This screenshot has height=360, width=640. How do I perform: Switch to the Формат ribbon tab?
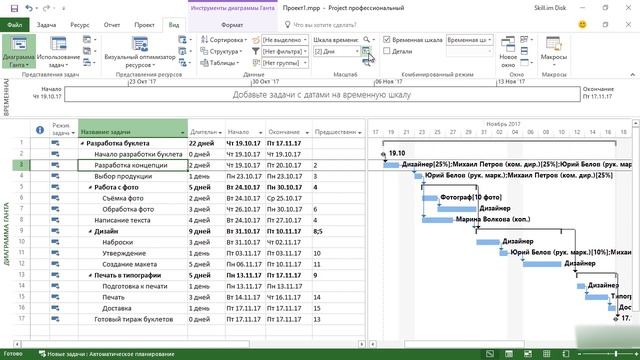click(x=232, y=25)
